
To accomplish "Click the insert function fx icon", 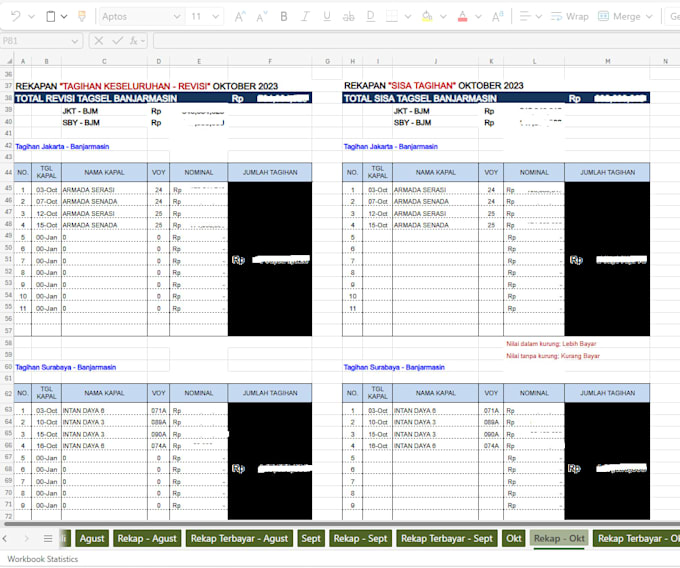I will point(134,41).
